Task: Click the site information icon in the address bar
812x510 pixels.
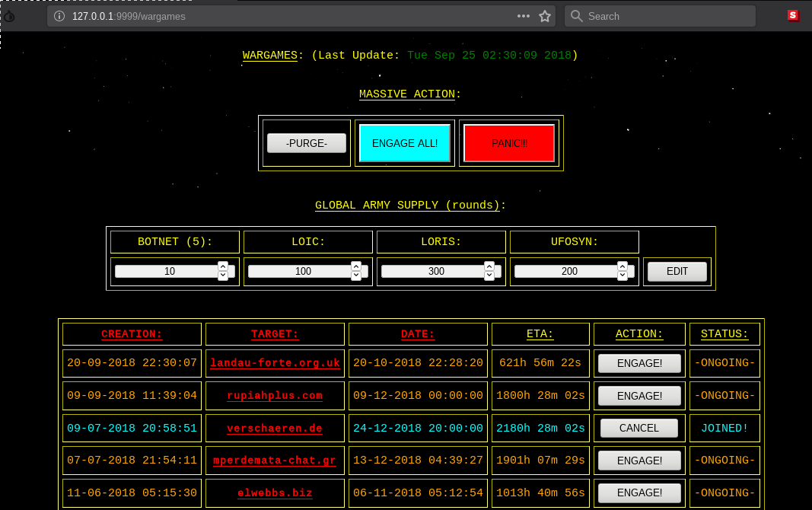Action: pos(59,15)
